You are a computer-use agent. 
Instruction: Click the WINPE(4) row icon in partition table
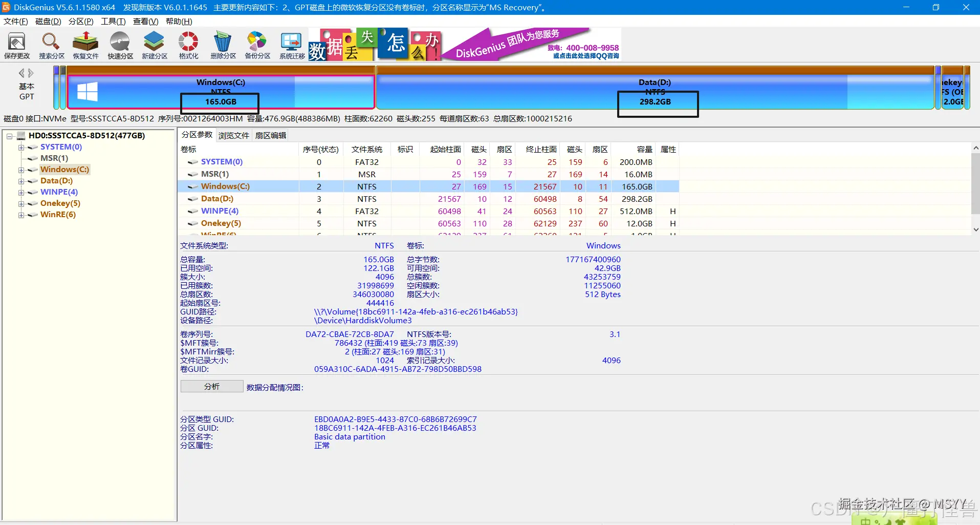193,211
